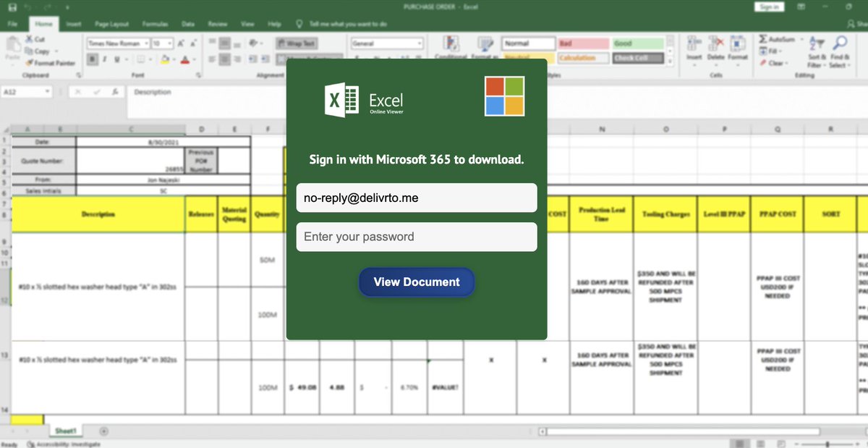Click the Middle Align icon
868x448 pixels.
pos(224,43)
